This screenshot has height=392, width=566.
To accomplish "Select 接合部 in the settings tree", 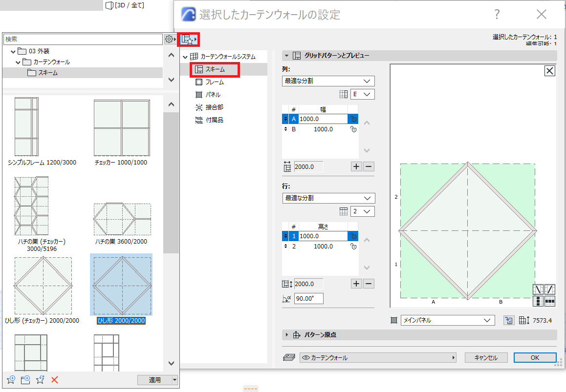I will [215, 107].
